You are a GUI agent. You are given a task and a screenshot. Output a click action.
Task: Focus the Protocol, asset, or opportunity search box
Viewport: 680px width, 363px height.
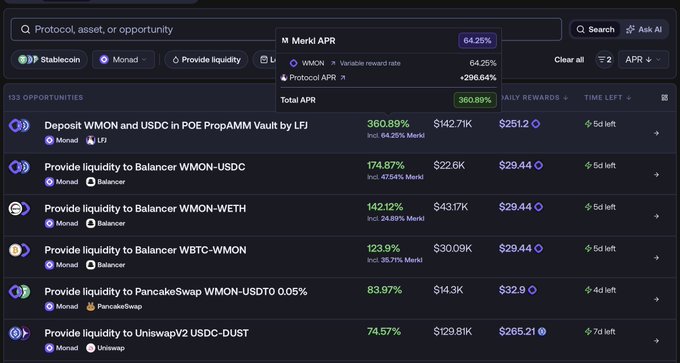point(286,29)
